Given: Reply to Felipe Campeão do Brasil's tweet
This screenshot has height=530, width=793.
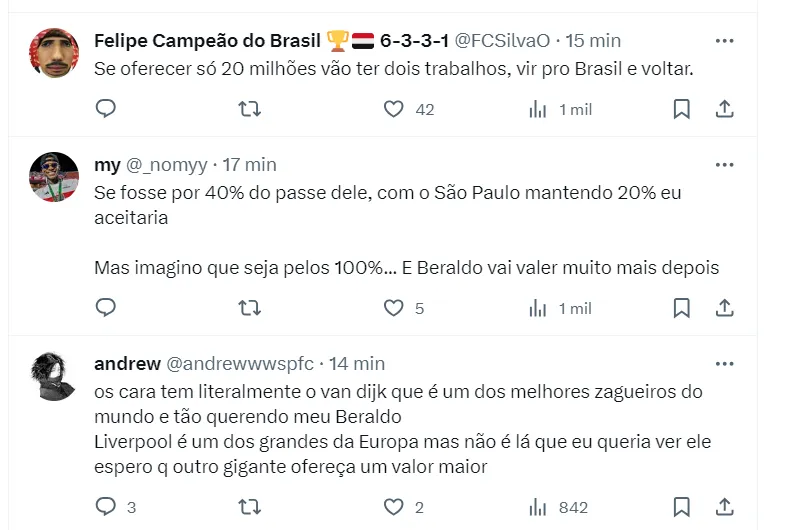Looking at the screenshot, I should (x=106, y=109).
